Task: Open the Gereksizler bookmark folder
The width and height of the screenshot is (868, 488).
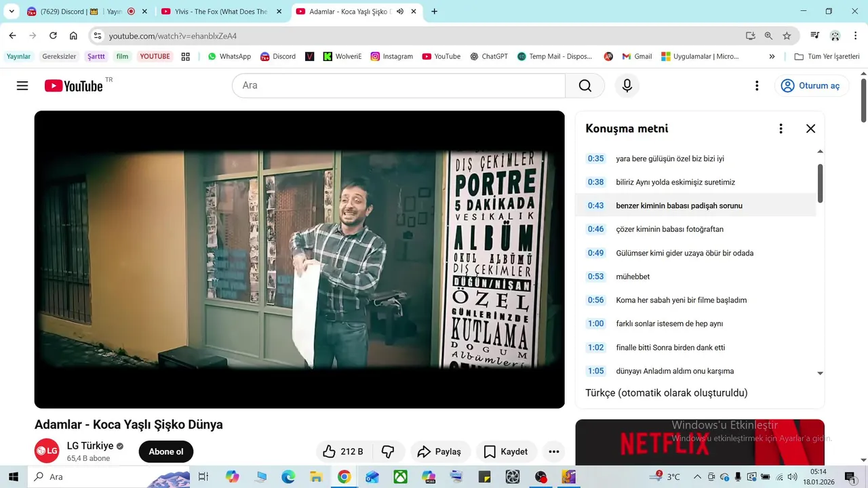Action: click(x=59, y=56)
